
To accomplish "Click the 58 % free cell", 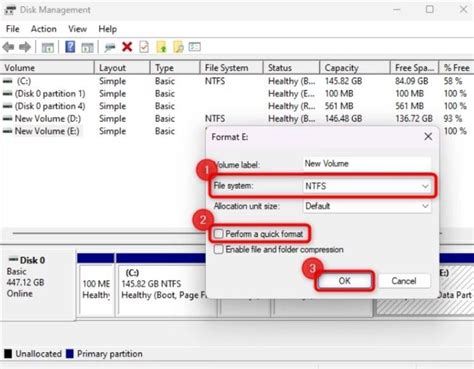I will (453, 81).
